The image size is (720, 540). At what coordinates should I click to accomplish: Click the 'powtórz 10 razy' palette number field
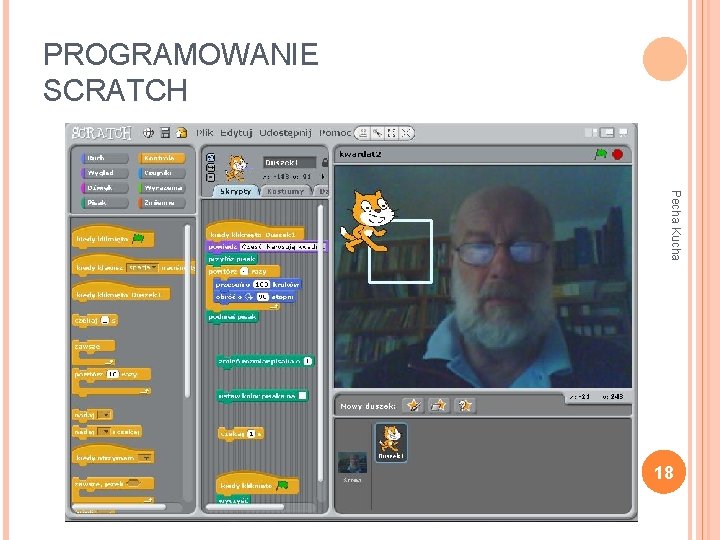point(112,374)
